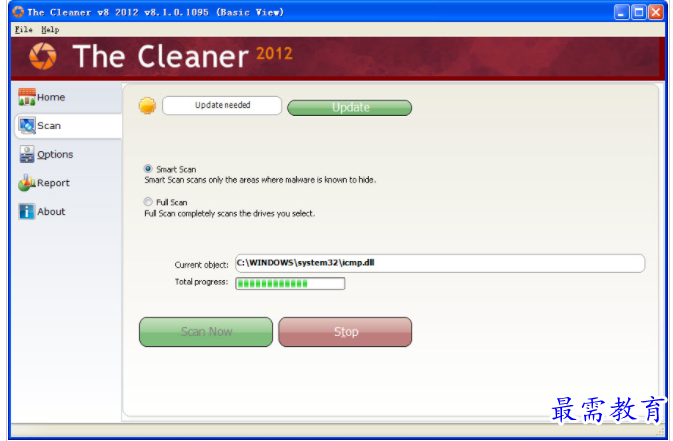Click the Current object label

(201, 265)
